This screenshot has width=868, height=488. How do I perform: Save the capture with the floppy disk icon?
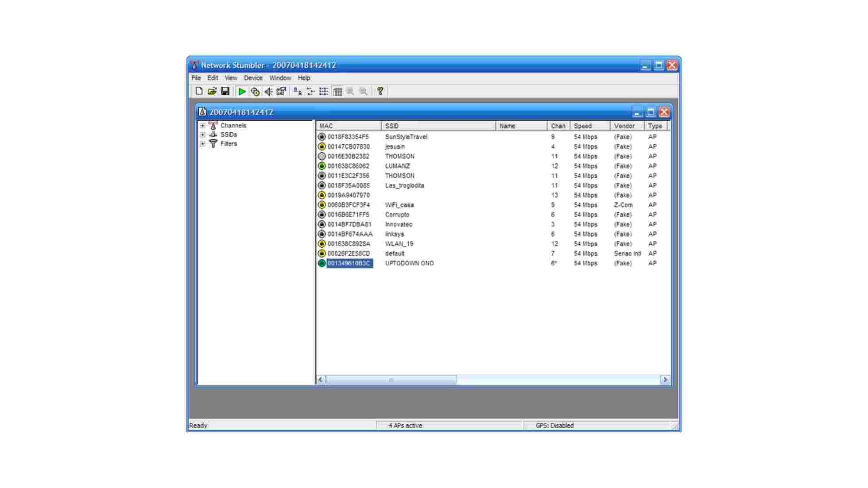click(225, 91)
